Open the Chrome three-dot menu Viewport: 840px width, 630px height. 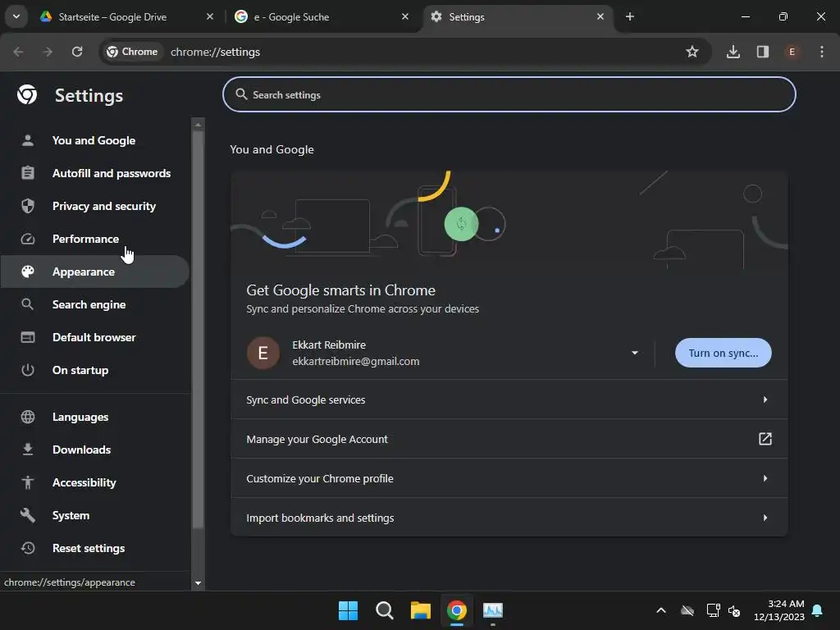pyautogui.click(x=821, y=52)
